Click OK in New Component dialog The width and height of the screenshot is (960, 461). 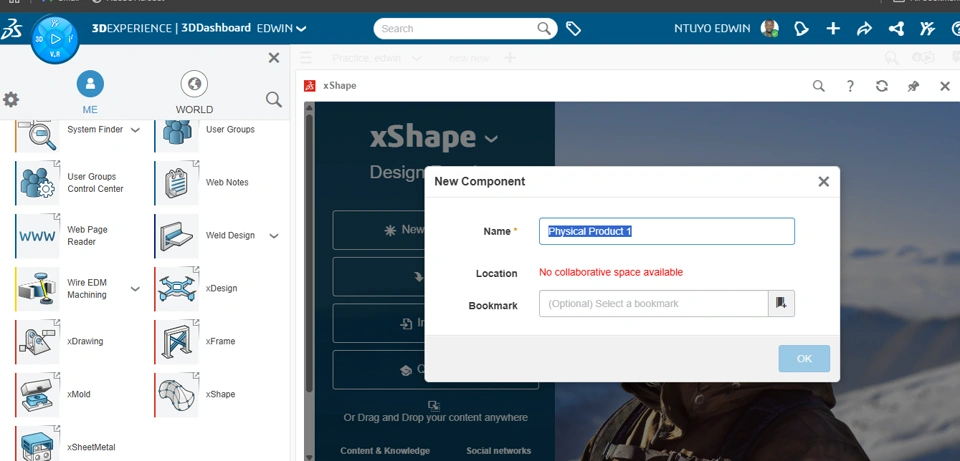pos(804,359)
